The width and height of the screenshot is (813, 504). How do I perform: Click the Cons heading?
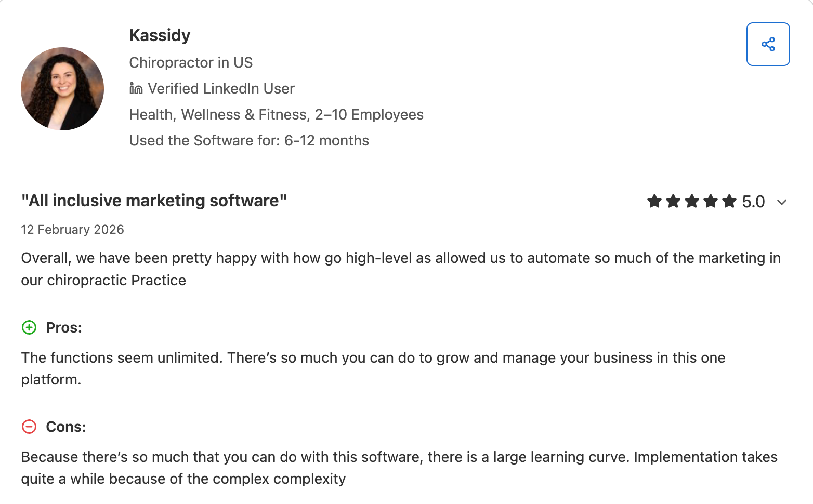(x=66, y=427)
